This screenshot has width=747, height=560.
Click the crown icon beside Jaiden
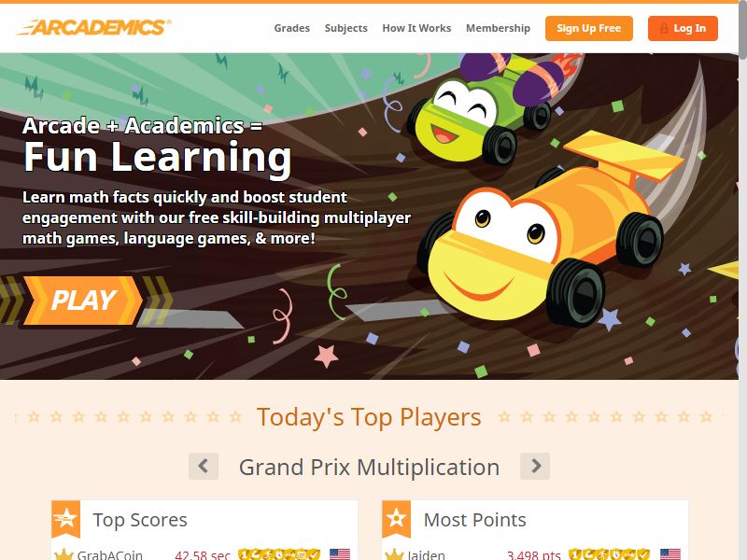coord(394,554)
